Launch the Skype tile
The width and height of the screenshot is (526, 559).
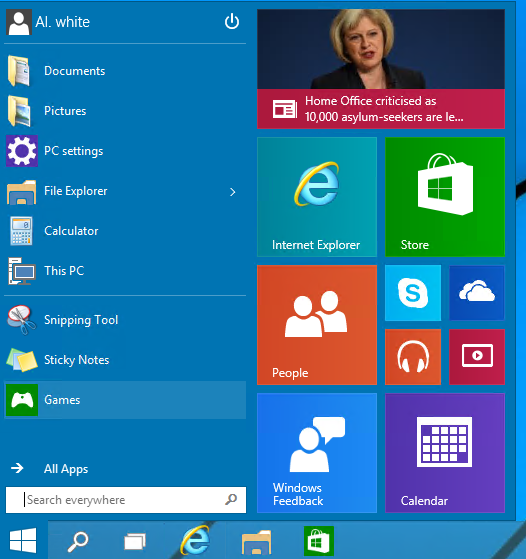pos(413,293)
